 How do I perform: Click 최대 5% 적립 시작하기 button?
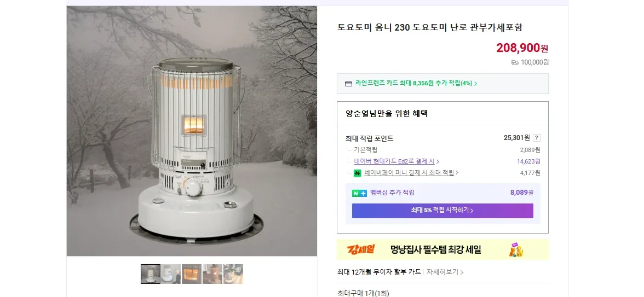click(x=442, y=211)
